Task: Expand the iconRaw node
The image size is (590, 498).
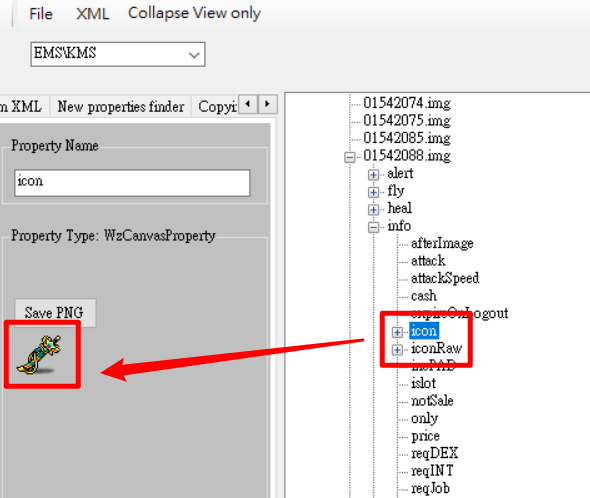Action: tap(397, 350)
